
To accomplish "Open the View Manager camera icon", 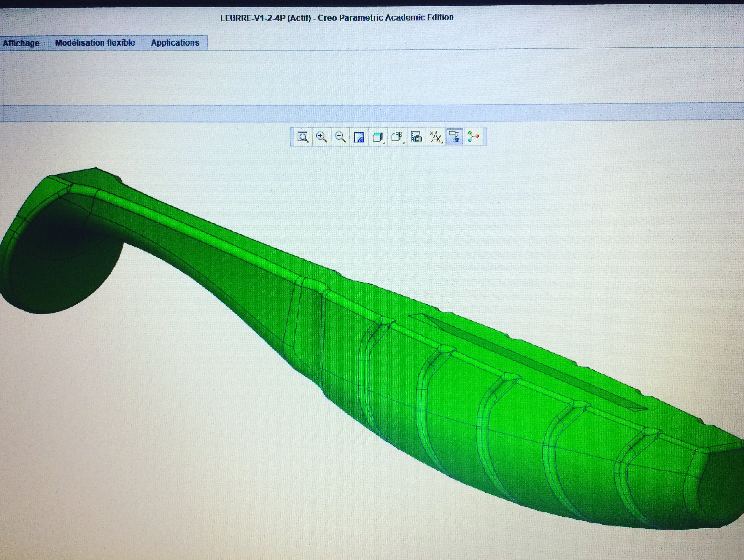I will click(x=416, y=137).
